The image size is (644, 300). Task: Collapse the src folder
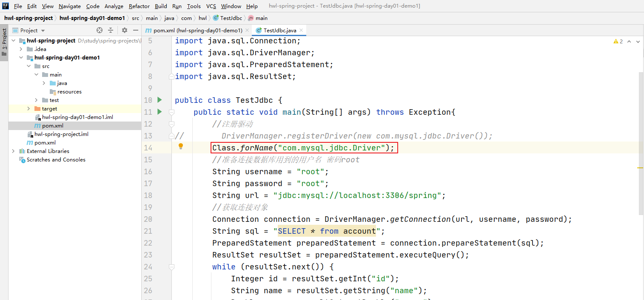click(x=28, y=66)
